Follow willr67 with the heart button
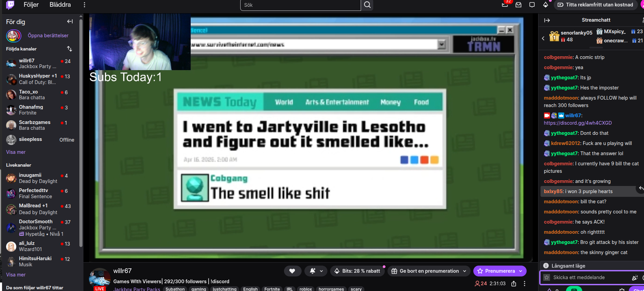 tap(292, 271)
